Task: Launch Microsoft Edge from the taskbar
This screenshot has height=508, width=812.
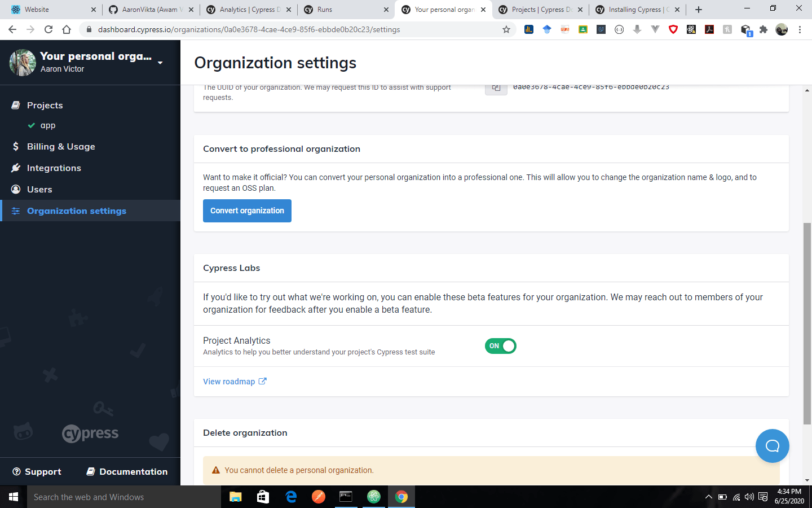Action: click(291, 497)
